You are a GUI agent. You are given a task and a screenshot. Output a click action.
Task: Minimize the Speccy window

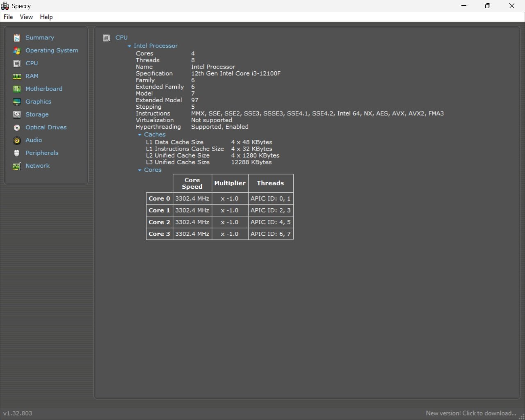(x=464, y=6)
